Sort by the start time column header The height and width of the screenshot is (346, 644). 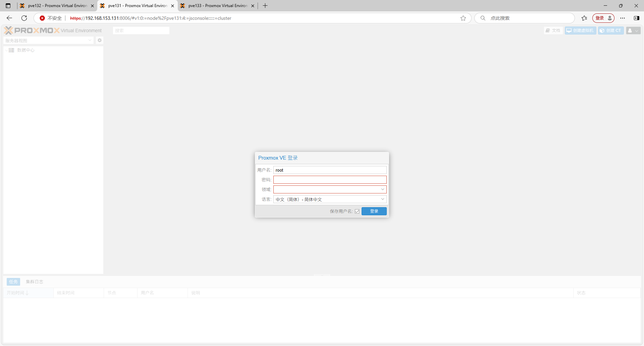[x=28, y=293]
